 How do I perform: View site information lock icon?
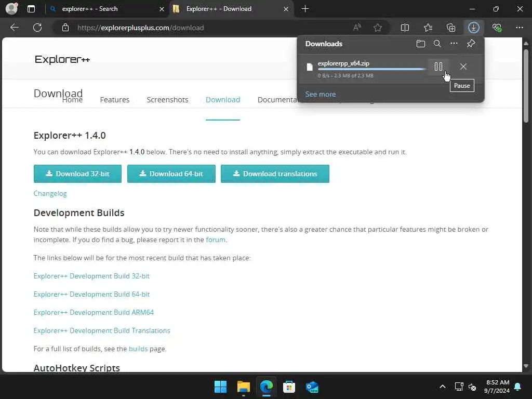point(65,28)
